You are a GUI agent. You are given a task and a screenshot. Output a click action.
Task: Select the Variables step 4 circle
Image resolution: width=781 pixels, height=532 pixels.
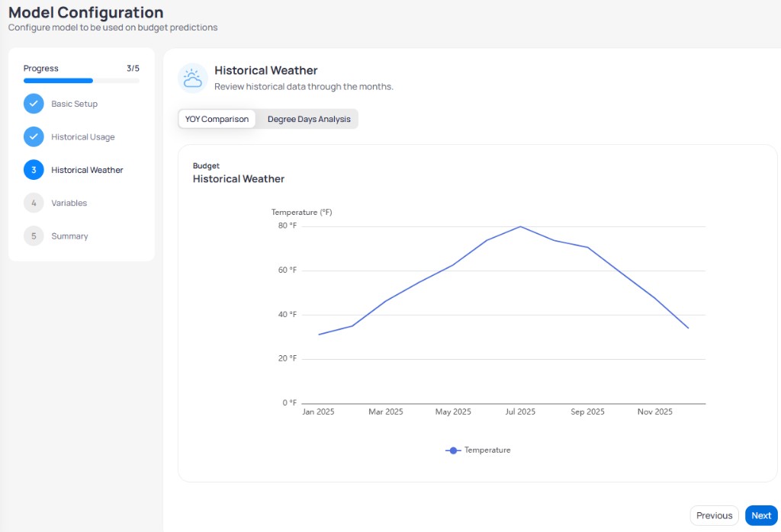pyautogui.click(x=34, y=203)
